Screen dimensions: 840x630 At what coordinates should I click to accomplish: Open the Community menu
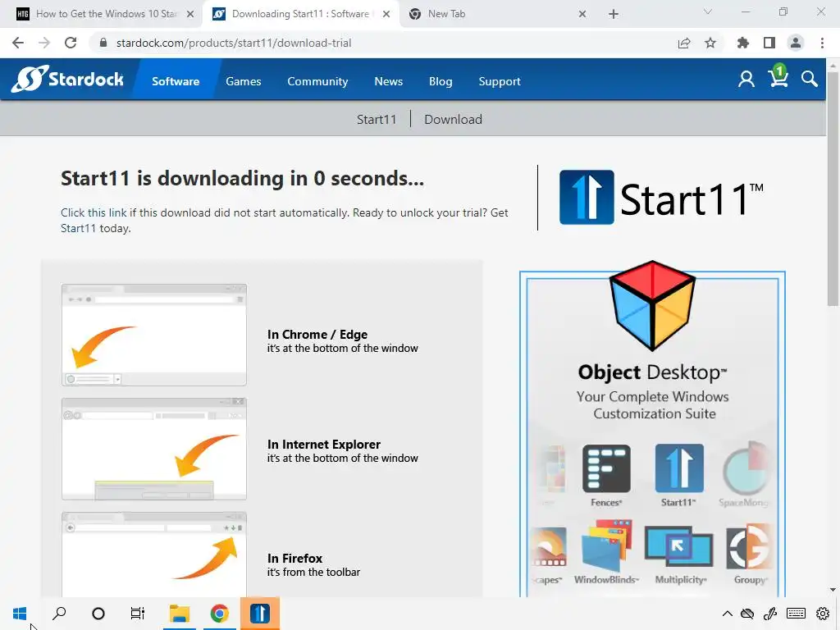(x=317, y=81)
